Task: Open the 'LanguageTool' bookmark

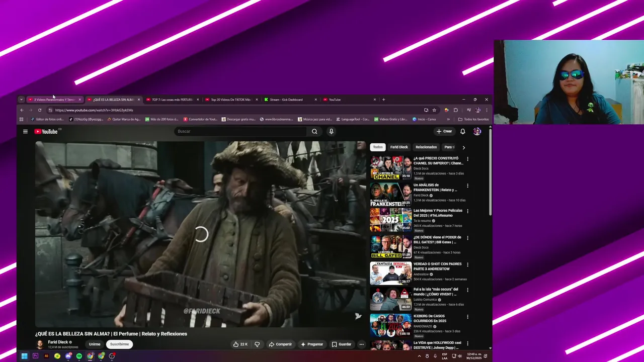Action: tap(352, 119)
